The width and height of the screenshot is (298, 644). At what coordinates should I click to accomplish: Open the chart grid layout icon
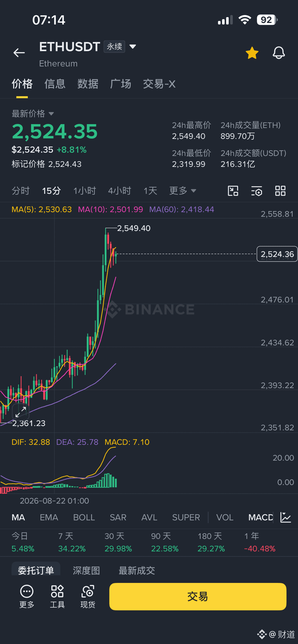pos(280,191)
